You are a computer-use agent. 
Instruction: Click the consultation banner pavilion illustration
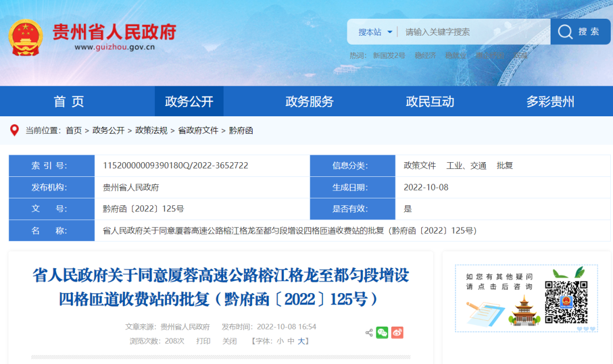[524, 311]
